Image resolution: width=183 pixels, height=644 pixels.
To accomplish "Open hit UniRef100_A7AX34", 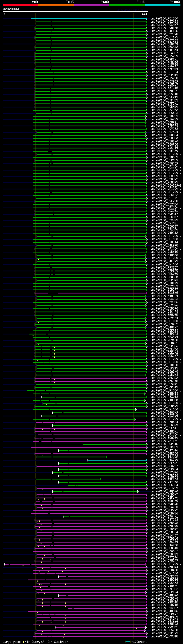I will [x=164, y=422].
